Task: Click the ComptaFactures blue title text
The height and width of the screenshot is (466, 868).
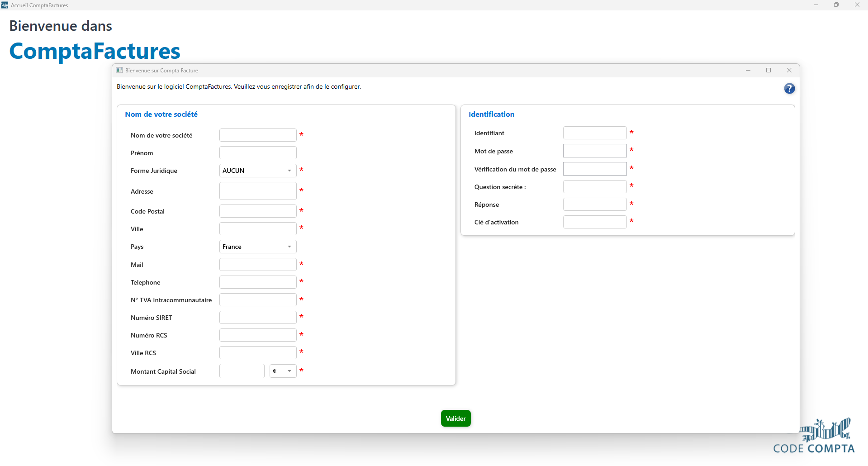Action: [95, 51]
